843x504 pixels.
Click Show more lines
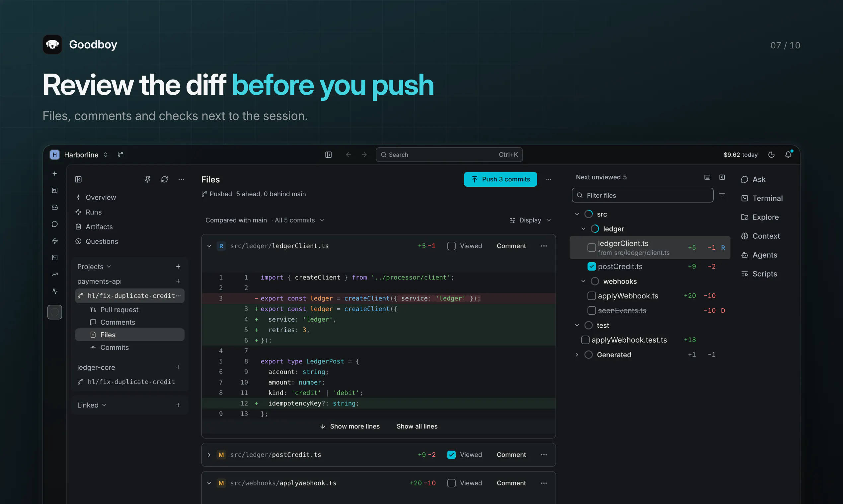[349, 426]
